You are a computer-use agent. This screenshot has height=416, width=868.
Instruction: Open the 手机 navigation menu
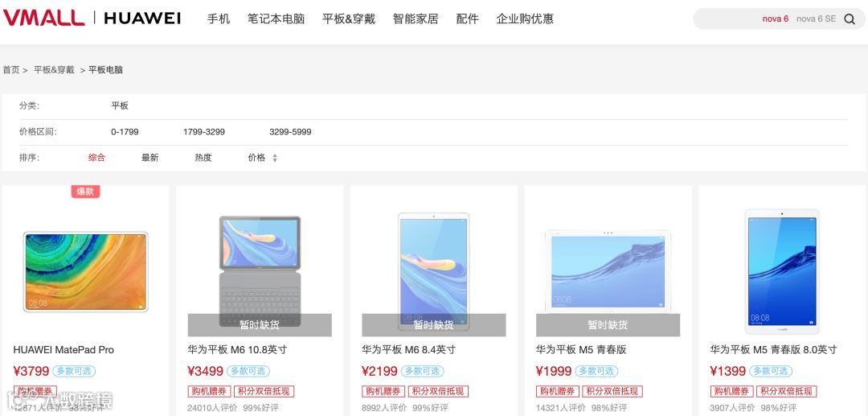(218, 19)
